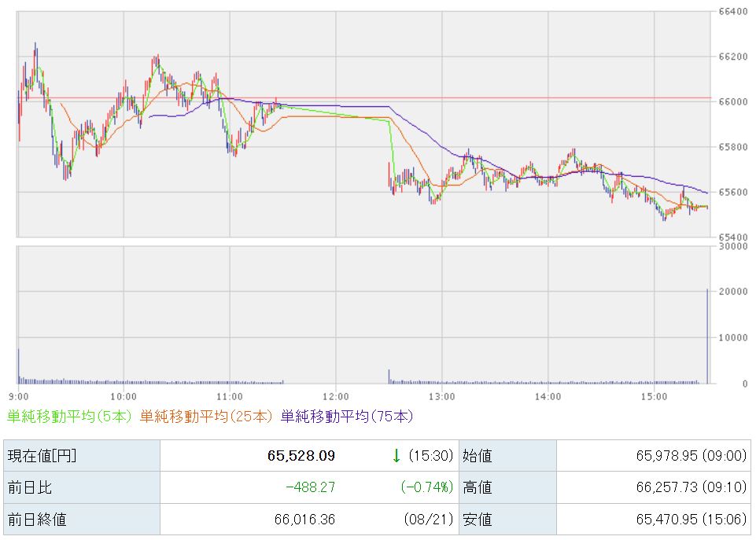Image resolution: width=756 pixels, height=540 pixels.
Task: Click the low value 65,470.95 (15:06)
Action: pos(691,520)
